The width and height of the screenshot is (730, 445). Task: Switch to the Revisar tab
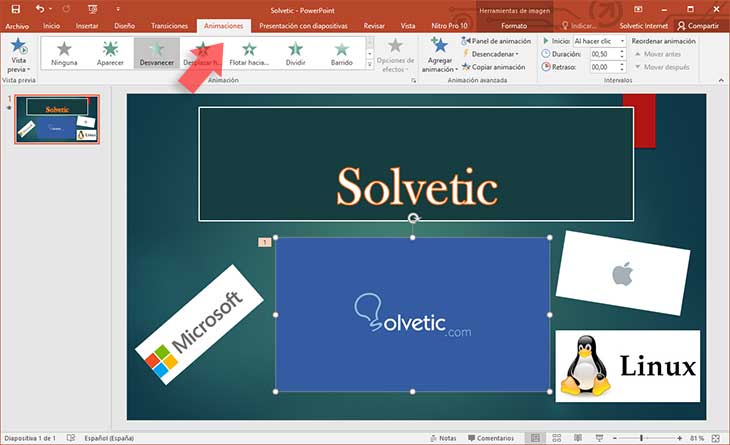(x=374, y=26)
